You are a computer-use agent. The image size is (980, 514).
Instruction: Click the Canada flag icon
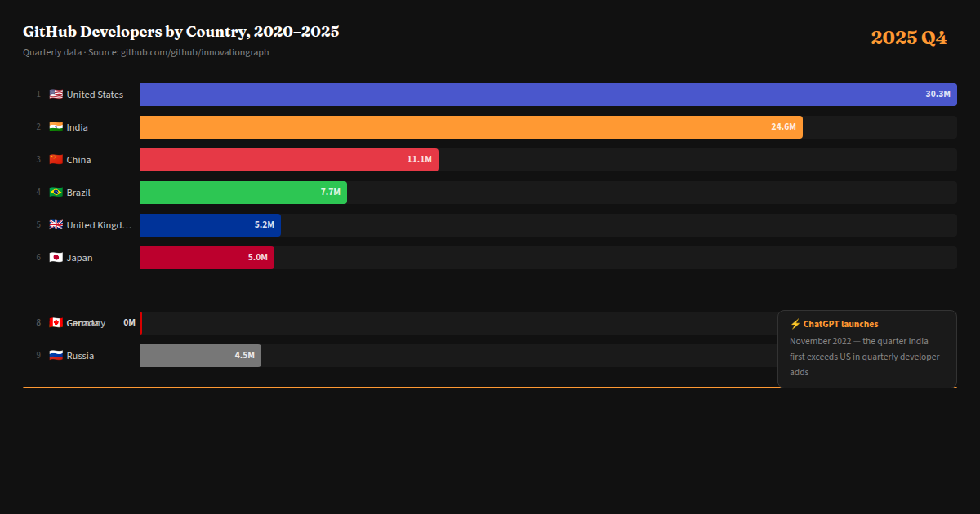[56, 323]
